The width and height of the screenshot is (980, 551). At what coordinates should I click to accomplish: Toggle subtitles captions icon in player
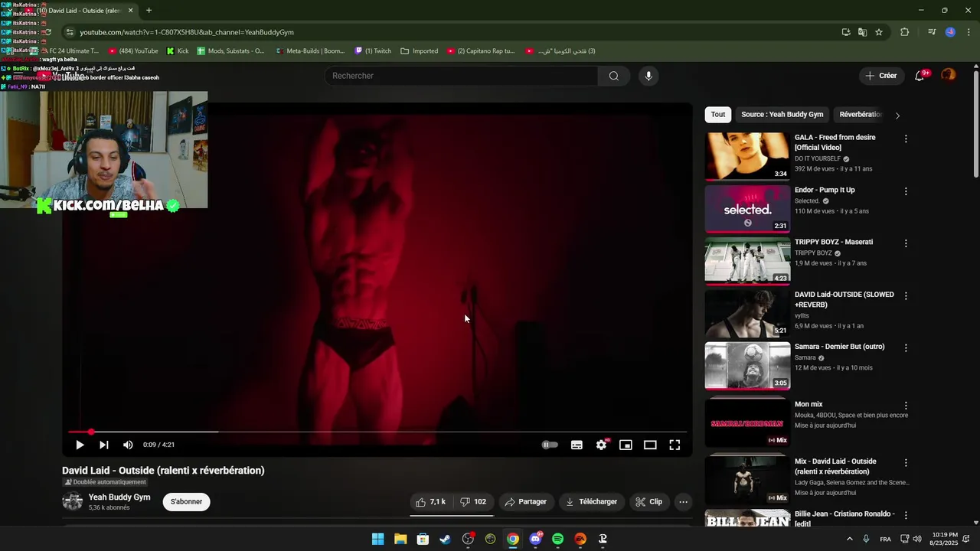point(577,445)
